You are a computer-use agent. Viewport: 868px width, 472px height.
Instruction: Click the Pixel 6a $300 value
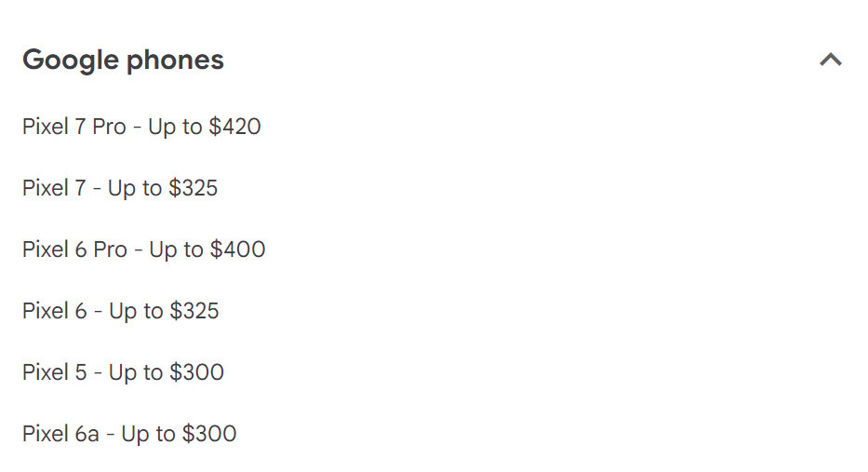pyautogui.click(x=208, y=434)
